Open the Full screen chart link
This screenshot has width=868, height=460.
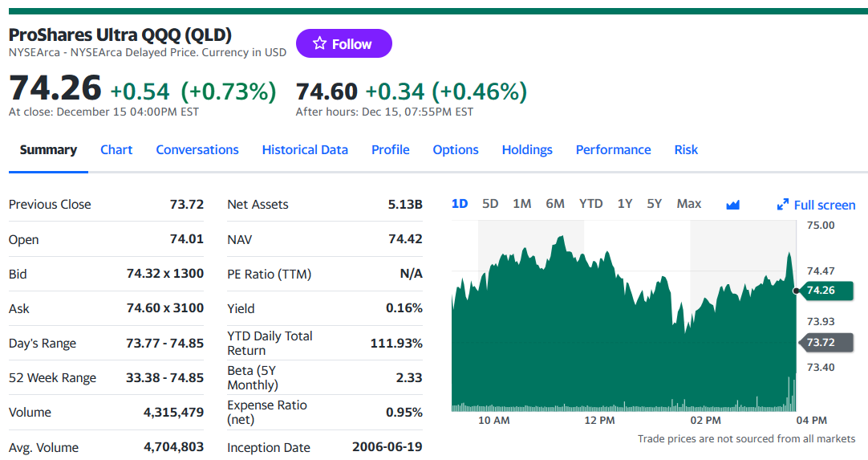[x=816, y=205]
